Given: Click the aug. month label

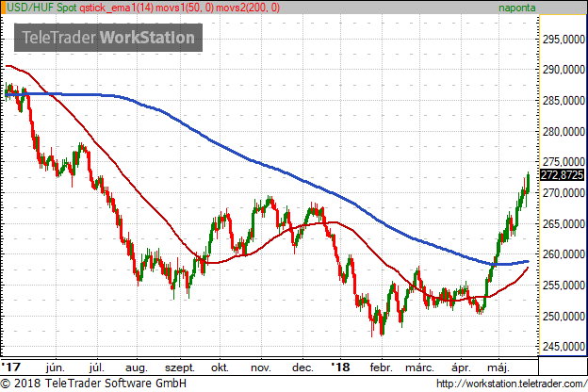Looking at the screenshot, I should coord(137,368).
